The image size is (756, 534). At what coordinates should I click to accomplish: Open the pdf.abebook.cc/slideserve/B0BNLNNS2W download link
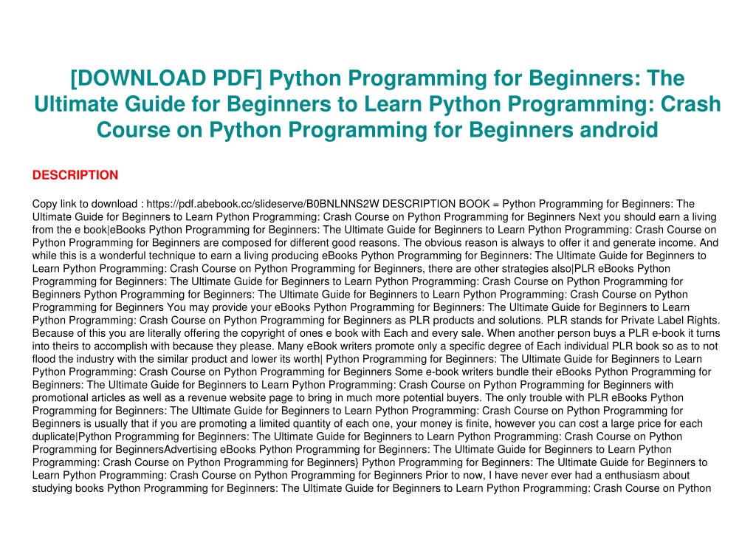pos(263,204)
